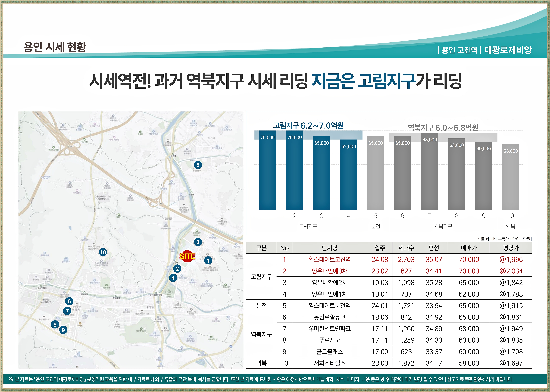The width and height of the screenshot is (550, 392).
Task: Click map marker number 4
Action: pyautogui.click(x=173, y=278)
